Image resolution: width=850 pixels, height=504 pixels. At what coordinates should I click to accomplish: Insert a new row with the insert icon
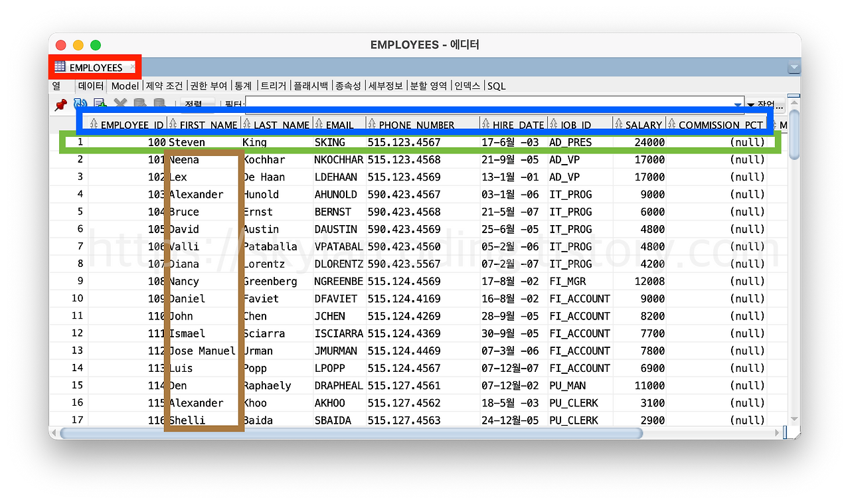coord(100,104)
